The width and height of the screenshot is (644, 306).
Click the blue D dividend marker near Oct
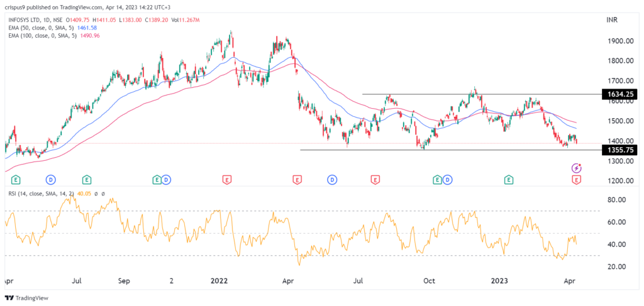click(447, 180)
